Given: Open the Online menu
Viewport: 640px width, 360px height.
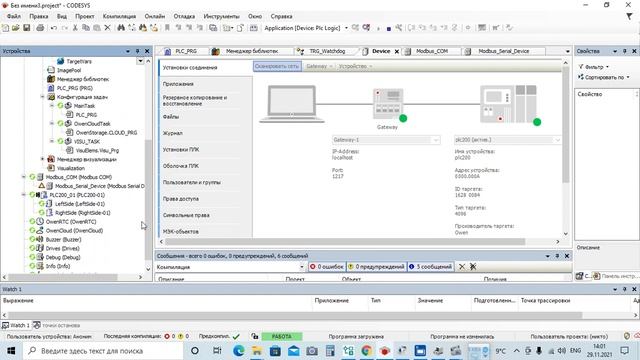Looking at the screenshot, I should (155, 16).
